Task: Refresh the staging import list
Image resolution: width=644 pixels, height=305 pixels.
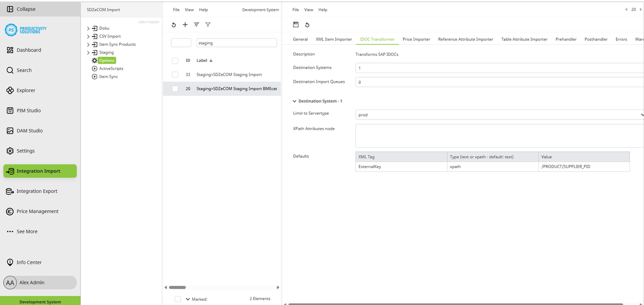Action: 174,24
